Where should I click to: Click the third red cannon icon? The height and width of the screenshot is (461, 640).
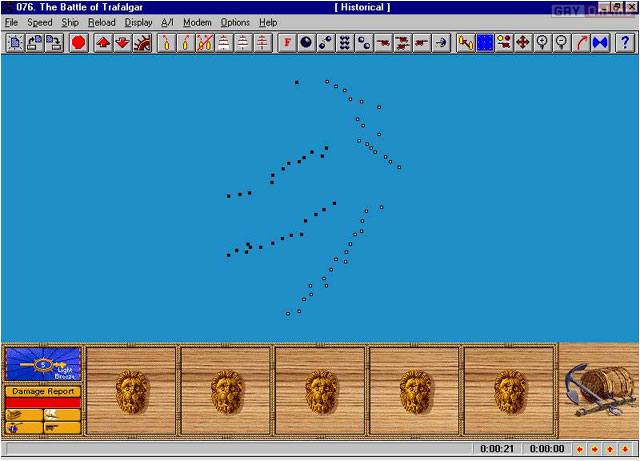(421, 42)
